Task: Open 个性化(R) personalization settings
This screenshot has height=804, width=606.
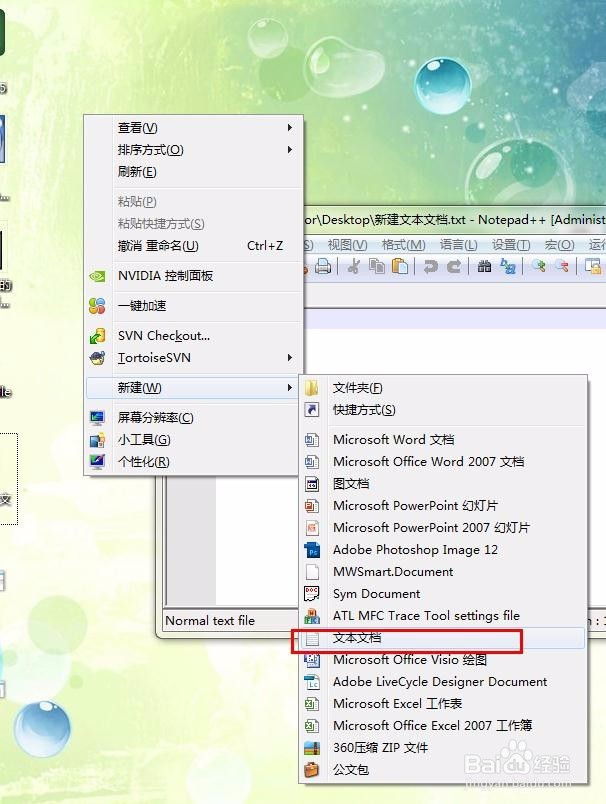Action: (x=193, y=461)
